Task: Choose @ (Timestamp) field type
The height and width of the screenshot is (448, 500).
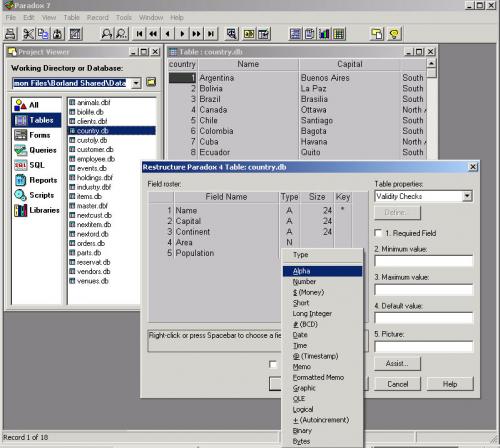Action: click(322, 356)
